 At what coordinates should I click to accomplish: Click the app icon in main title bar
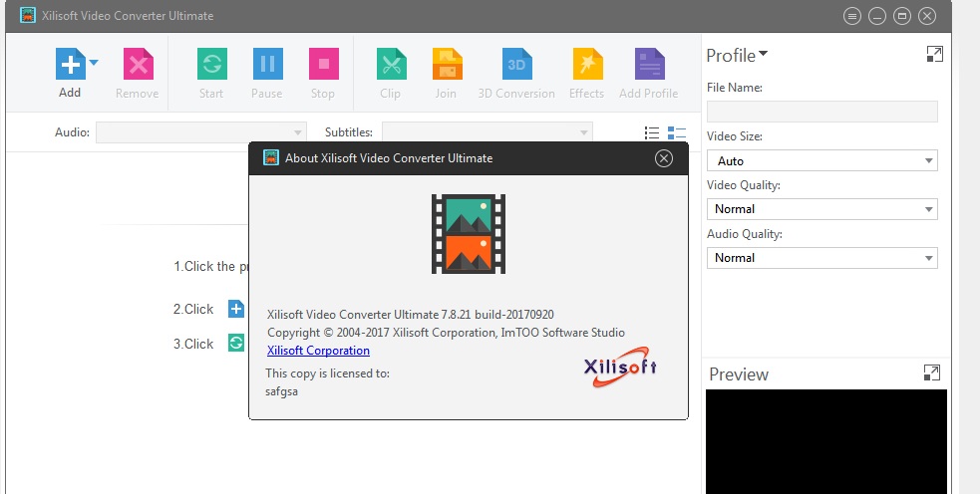pos(27,15)
